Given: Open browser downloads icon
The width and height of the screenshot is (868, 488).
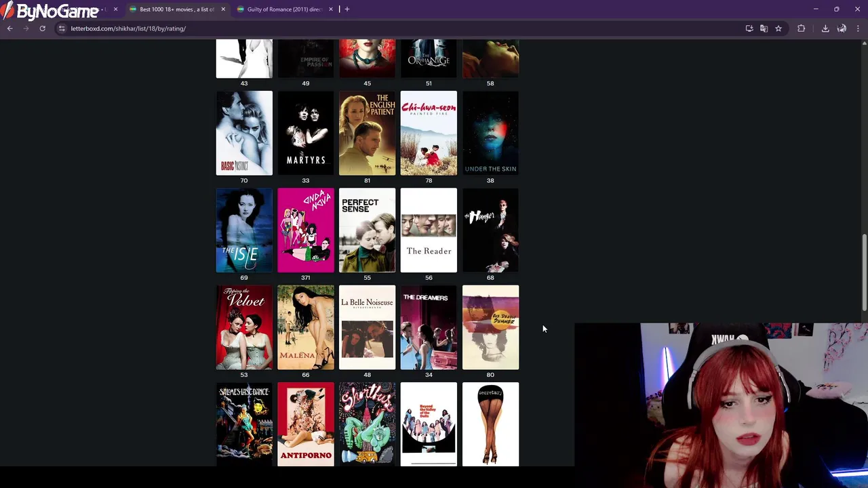Looking at the screenshot, I should pyautogui.click(x=825, y=28).
